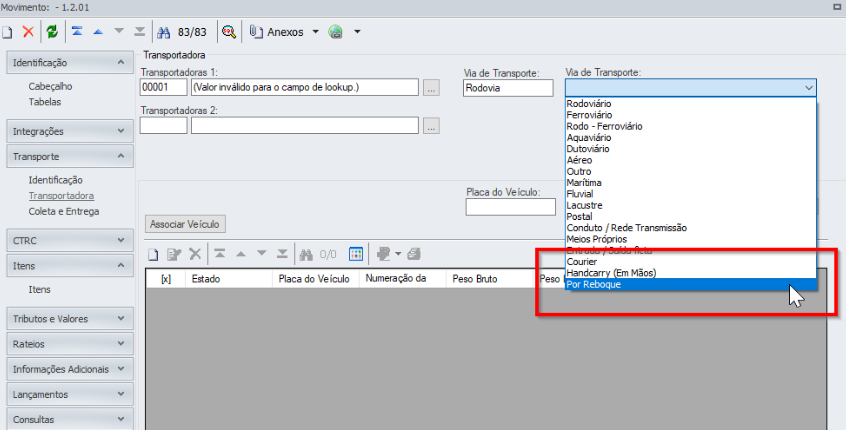
Task: Expand the CTRC section
Action: coord(70,241)
